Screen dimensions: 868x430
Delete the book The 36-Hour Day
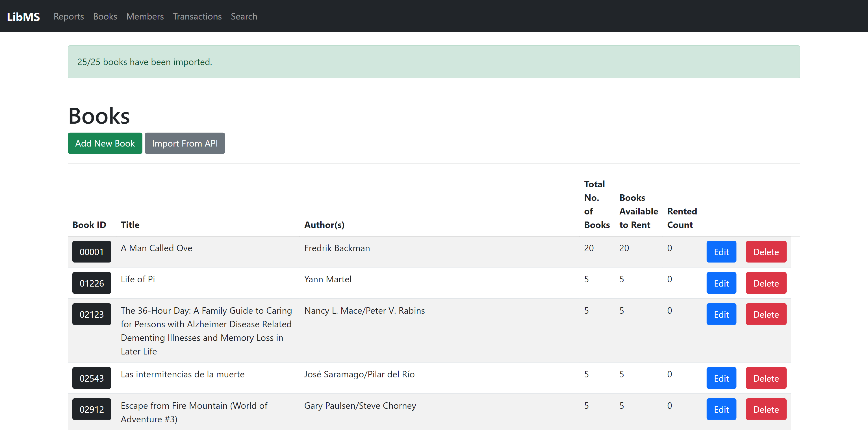tap(765, 314)
